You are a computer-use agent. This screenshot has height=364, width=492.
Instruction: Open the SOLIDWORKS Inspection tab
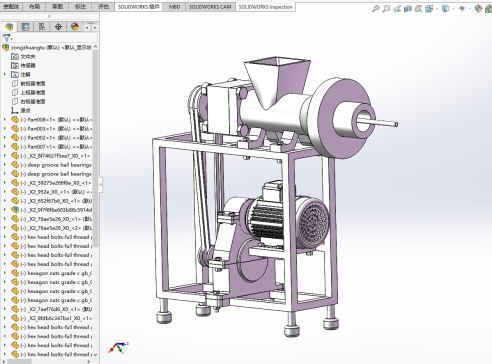265,6
